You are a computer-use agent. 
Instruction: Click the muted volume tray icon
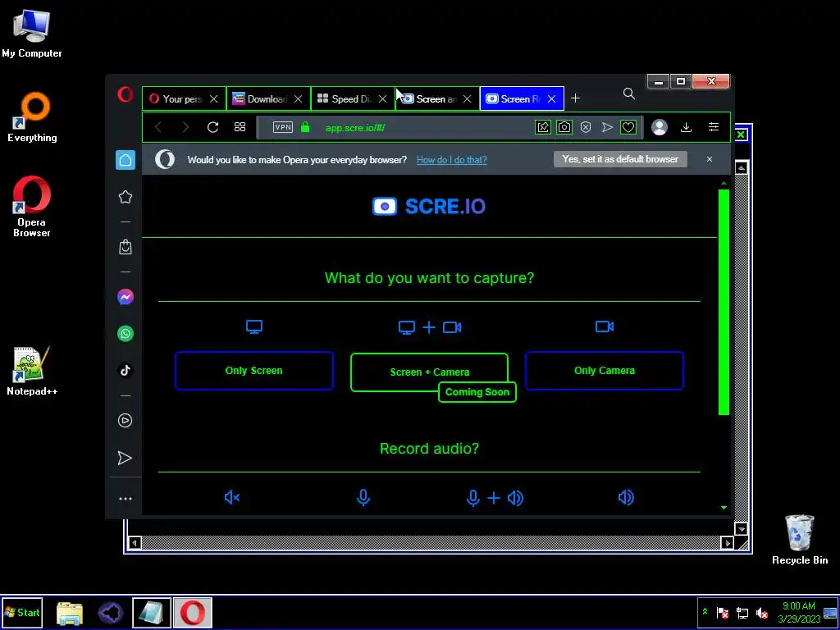[x=762, y=613]
